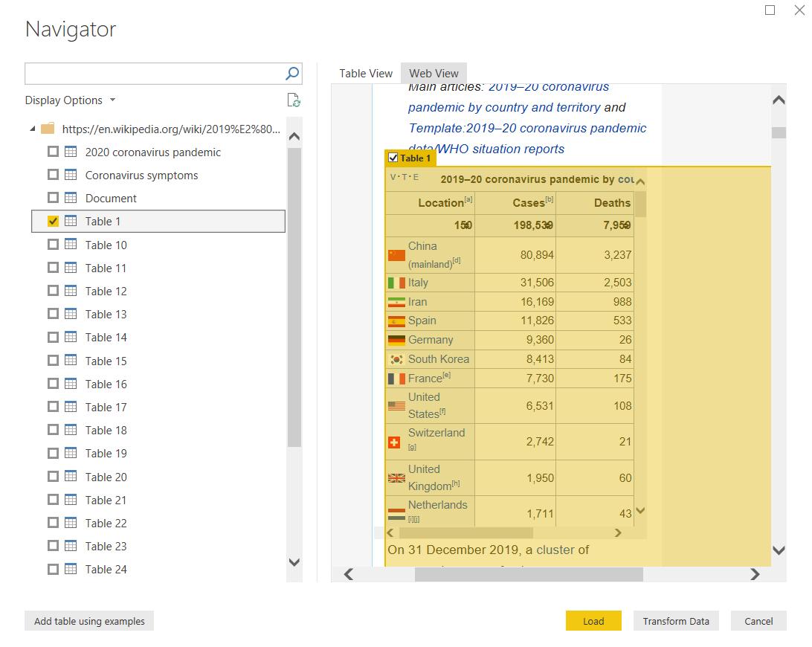
Task: Check the 2020 coronavirus pandemic checkbox
Action: click(53, 152)
